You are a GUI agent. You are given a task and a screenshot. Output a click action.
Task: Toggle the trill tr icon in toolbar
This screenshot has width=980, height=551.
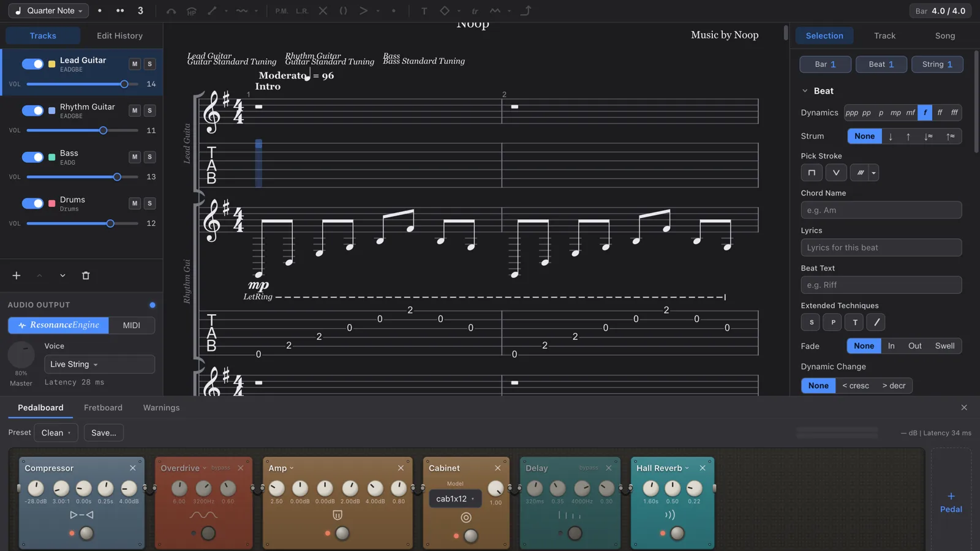(475, 11)
